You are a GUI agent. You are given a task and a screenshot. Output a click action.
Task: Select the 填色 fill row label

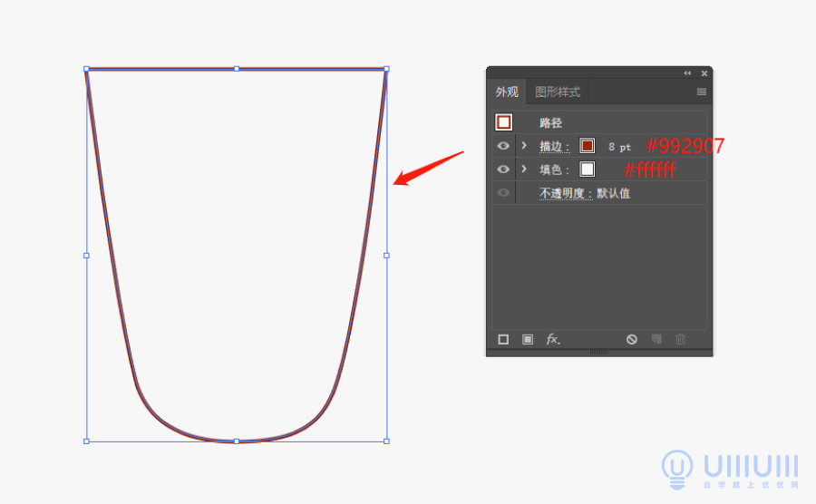(554, 170)
